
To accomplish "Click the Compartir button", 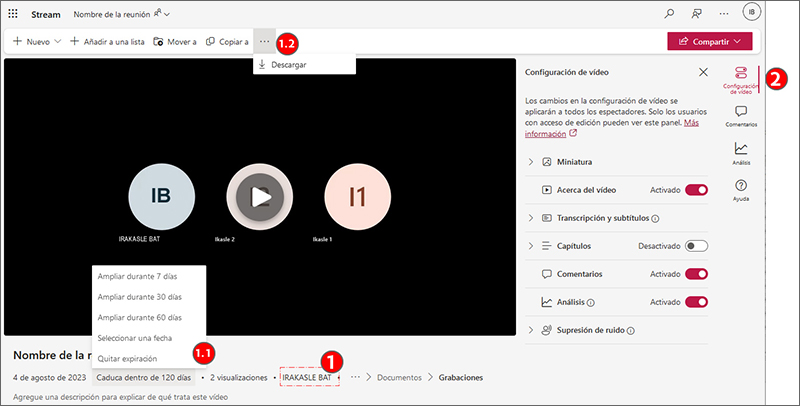I will 709,41.
